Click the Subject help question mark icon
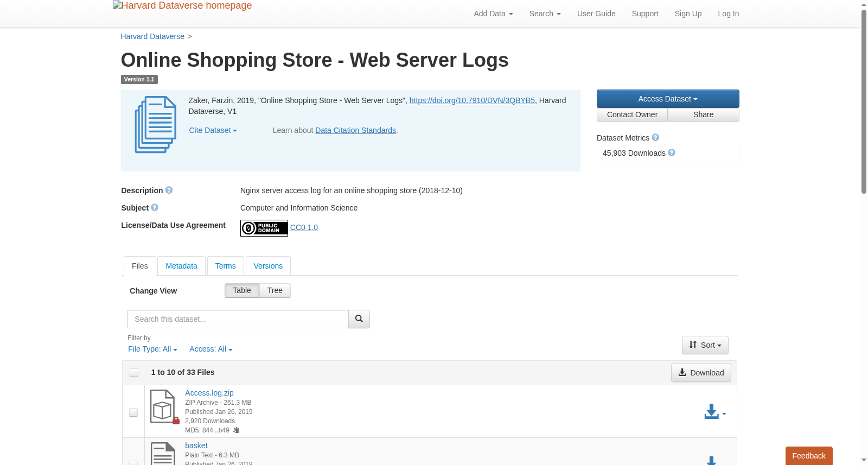Viewport: 868px width, 465px height. [x=155, y=208]
